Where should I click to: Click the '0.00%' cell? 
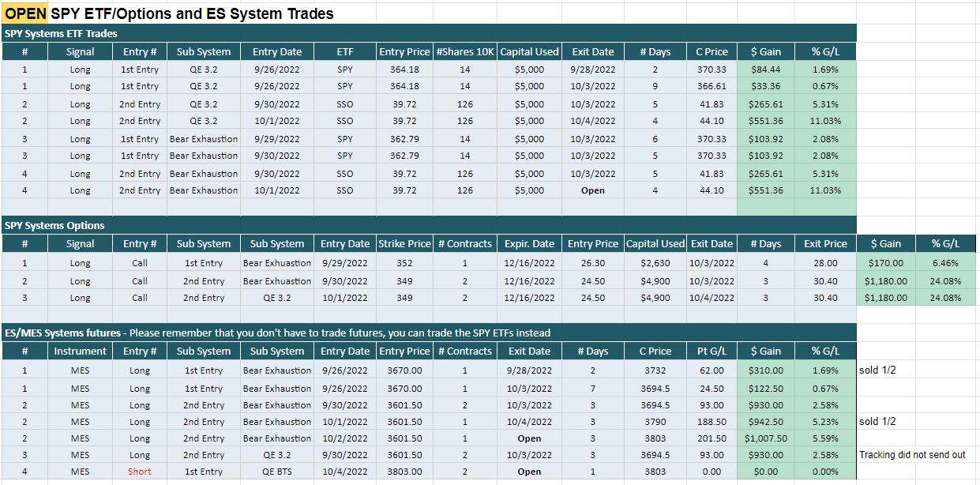pos(825,472)
